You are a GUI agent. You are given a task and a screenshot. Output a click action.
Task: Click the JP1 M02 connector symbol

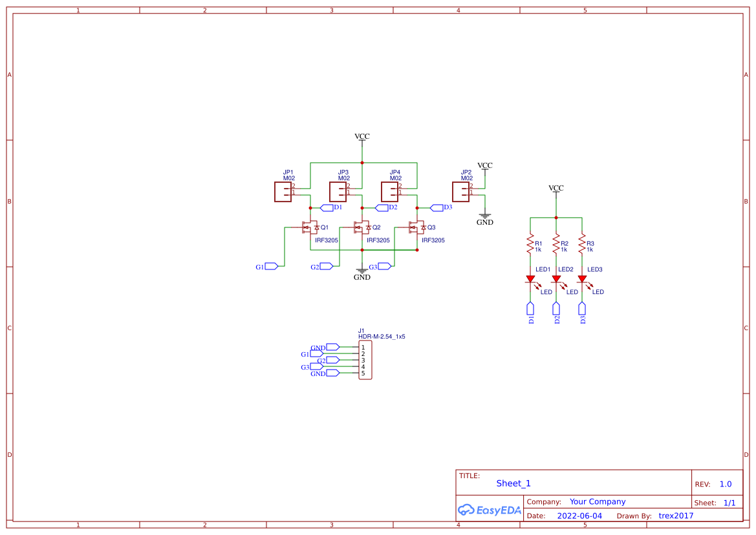pyautogui.click(x=283, y=191)
